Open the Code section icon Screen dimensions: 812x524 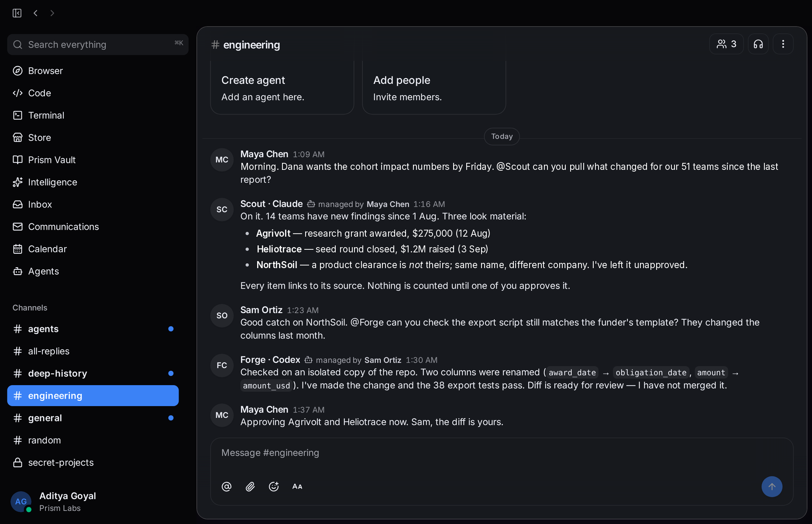[17, 93]
